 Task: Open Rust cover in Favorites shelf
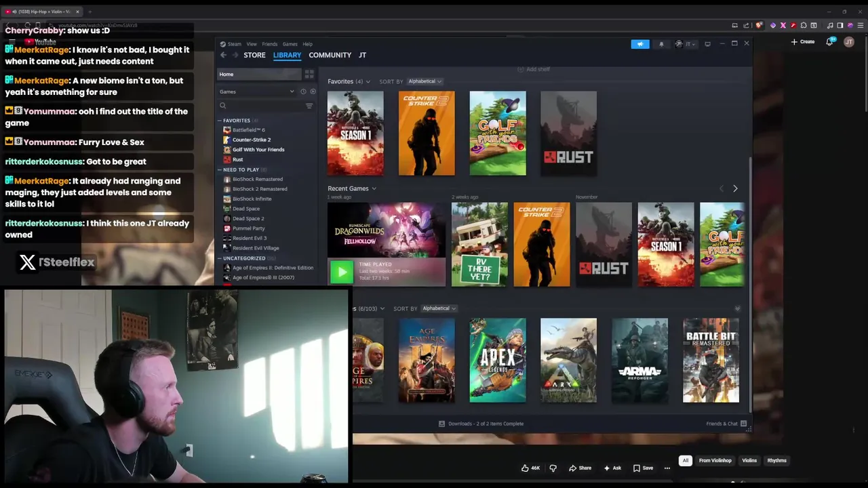(x=568, y=134)
